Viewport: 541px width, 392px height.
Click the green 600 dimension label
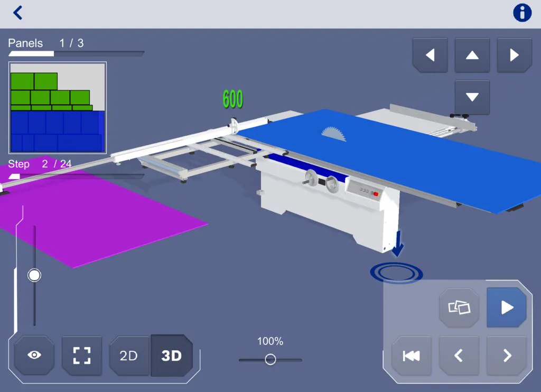pos(232,99)
